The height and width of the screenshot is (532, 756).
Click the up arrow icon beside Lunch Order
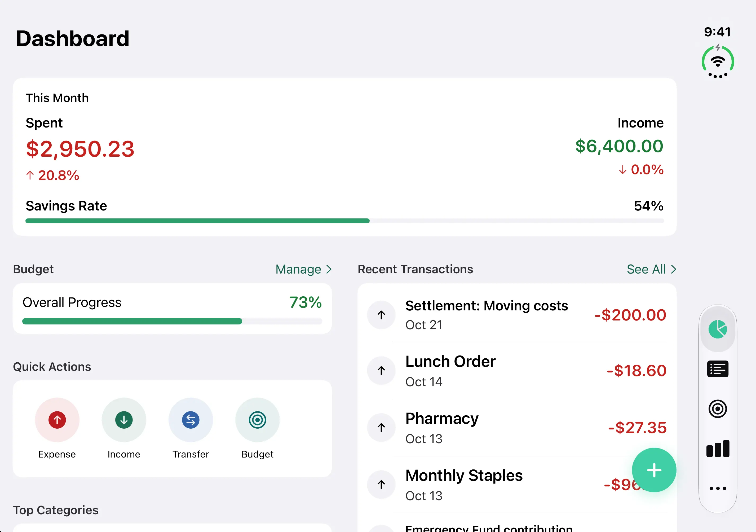click(381, 371)
